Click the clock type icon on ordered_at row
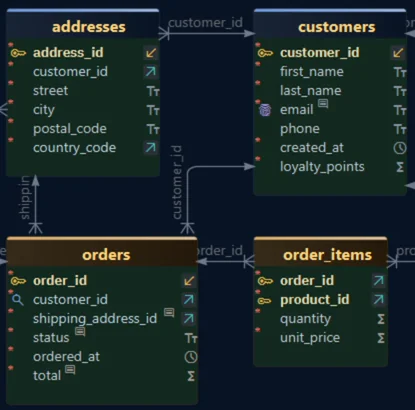Screen dimensions: 415x410 coord(191,357)
